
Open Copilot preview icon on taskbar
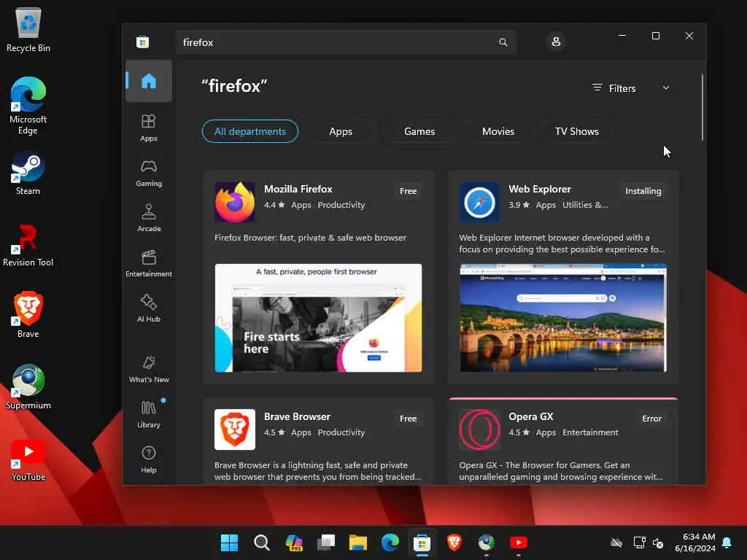point(294,542)
